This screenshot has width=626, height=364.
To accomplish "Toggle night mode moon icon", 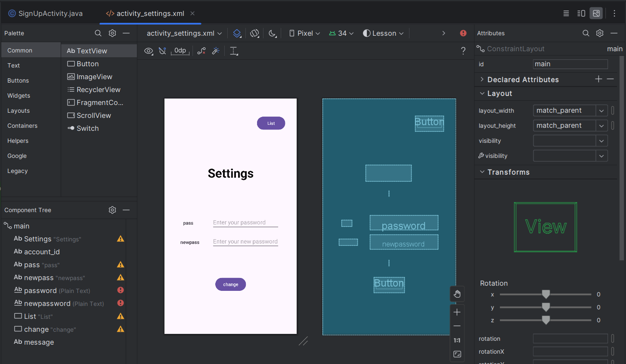I will 273,33.
